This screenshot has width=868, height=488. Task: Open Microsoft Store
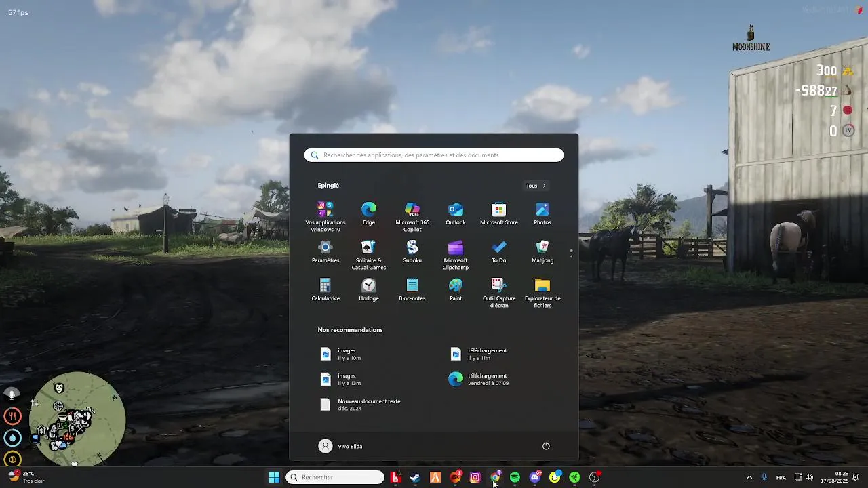click(x=499, y=213)
